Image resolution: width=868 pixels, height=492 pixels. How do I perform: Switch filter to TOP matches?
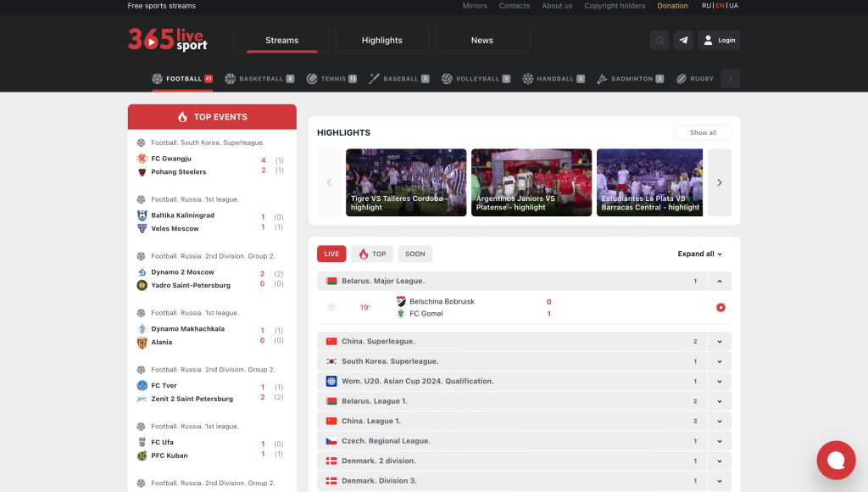click(372, 254)
